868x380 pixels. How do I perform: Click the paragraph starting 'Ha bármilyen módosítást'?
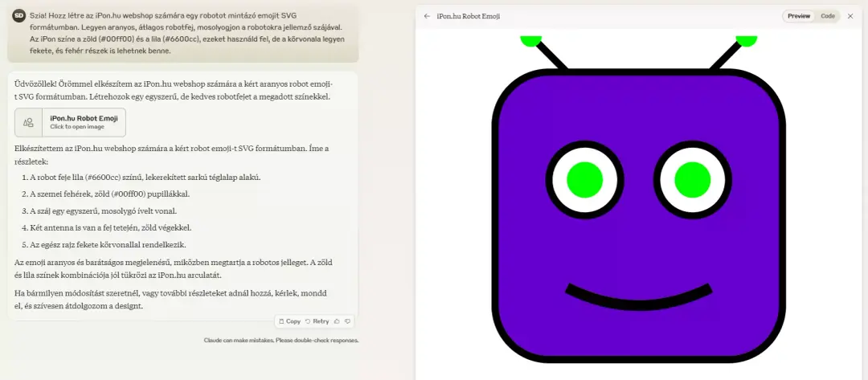[x=172, y=299]
